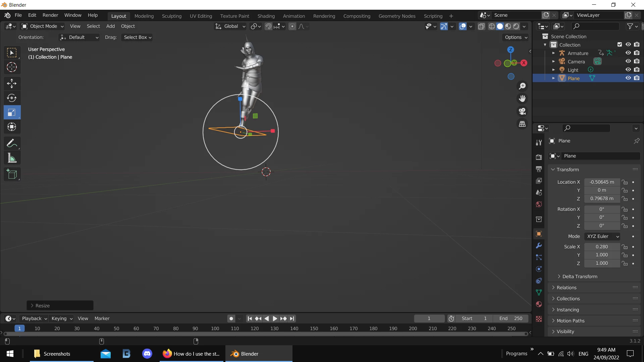The height and width of the screenshot is (362, 644).
Task: Open Object Mode dropdown
Action: coord(43,26)
